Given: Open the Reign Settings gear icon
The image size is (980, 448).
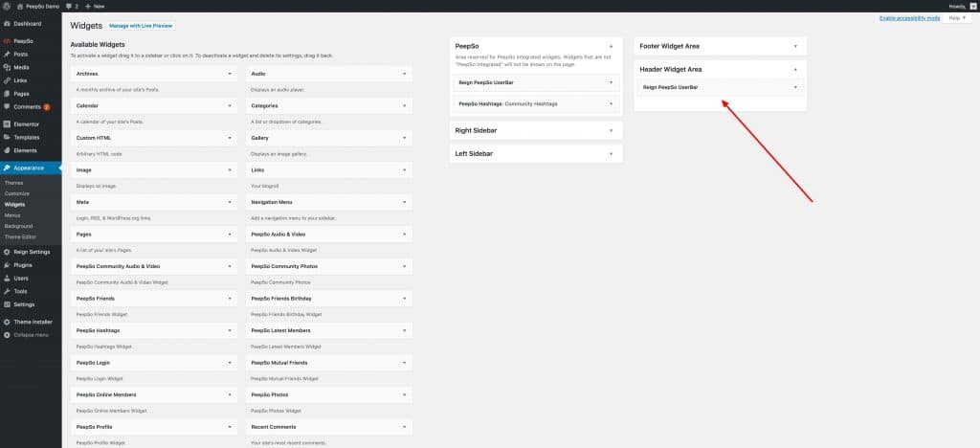Looking at the screenshot, I should coord(7,252).
